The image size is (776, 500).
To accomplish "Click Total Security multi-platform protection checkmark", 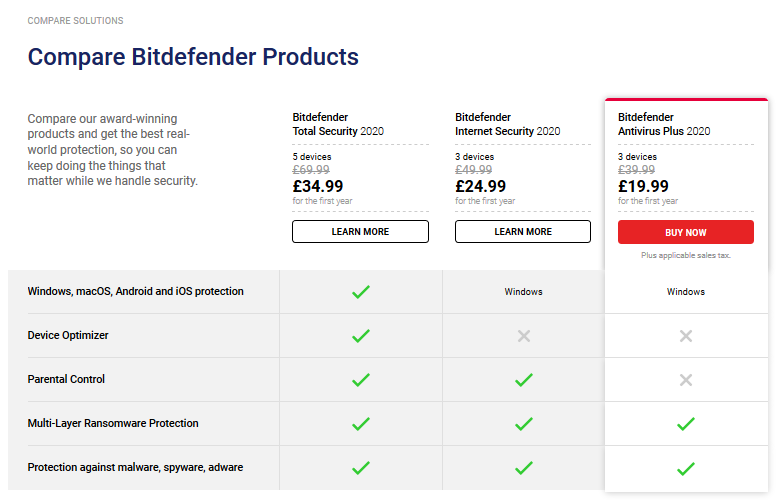I will 361,292.
